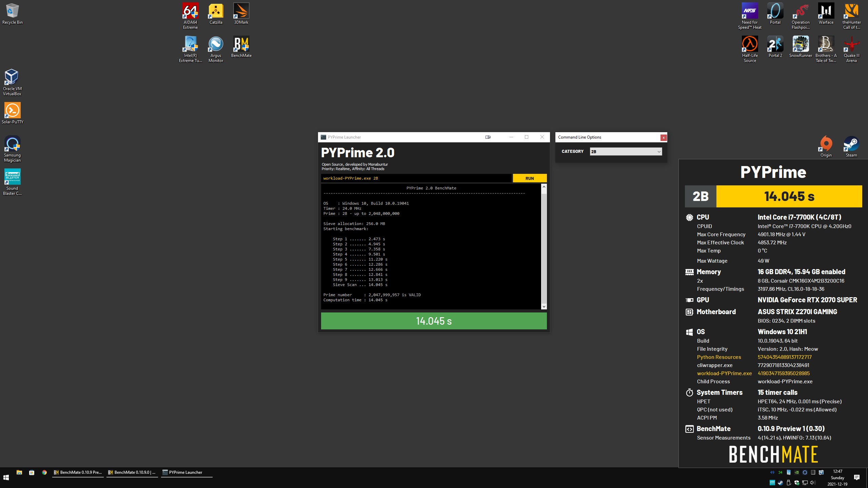Click the ASUS STRIX Z270I GAMING text
This screenshot has width=868, height=488.
797,312
